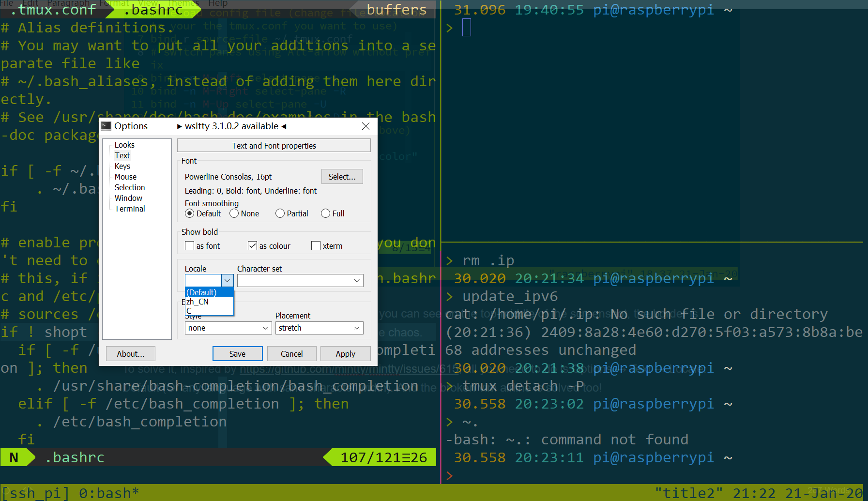Click the 'elif [ -f /etc/bash_completion ]' line
The width and height of the screenshot is (868, 501).
pos(183,404)
